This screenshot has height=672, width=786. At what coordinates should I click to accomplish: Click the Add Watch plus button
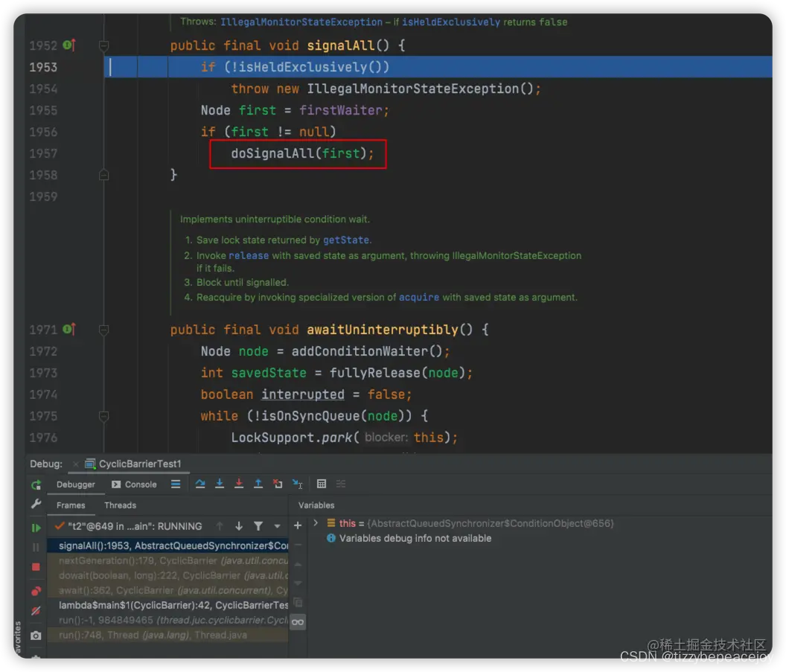(x=298, y=525)
